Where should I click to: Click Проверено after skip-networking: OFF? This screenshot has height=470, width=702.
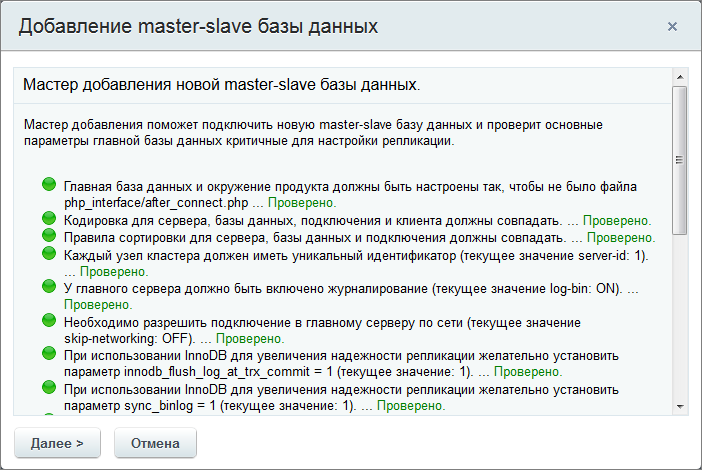[250, 339]
